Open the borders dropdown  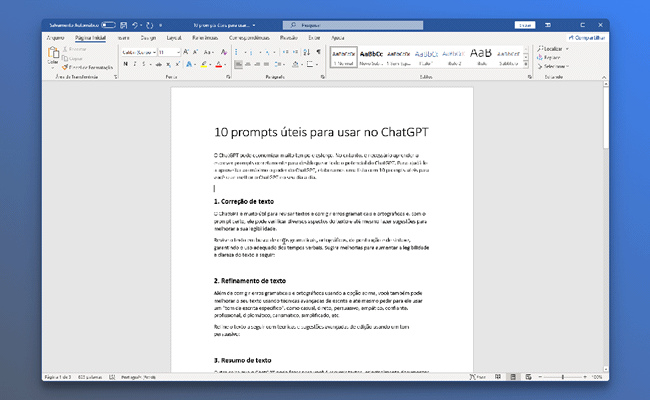[317, 64]
